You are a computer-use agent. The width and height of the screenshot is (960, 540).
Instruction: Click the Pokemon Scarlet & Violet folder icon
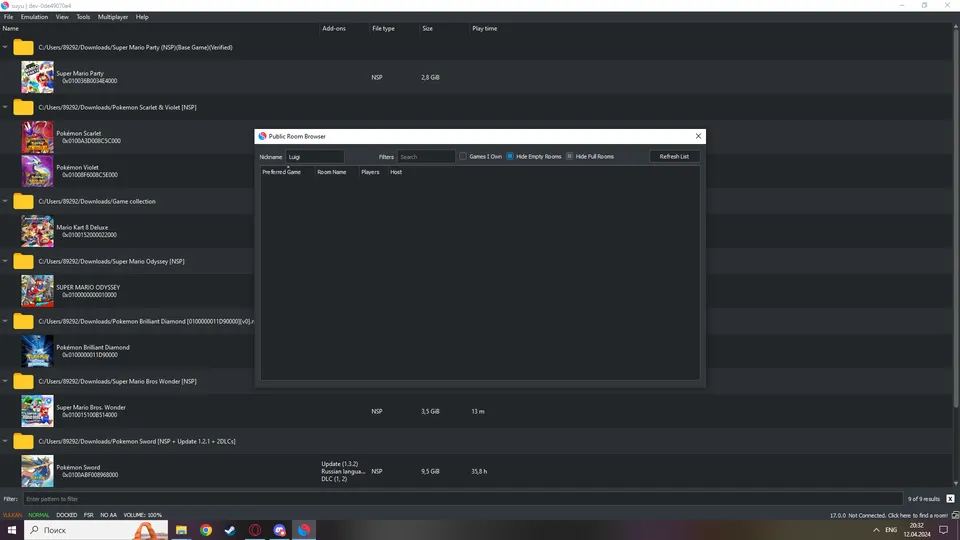[x=23, y=107]
